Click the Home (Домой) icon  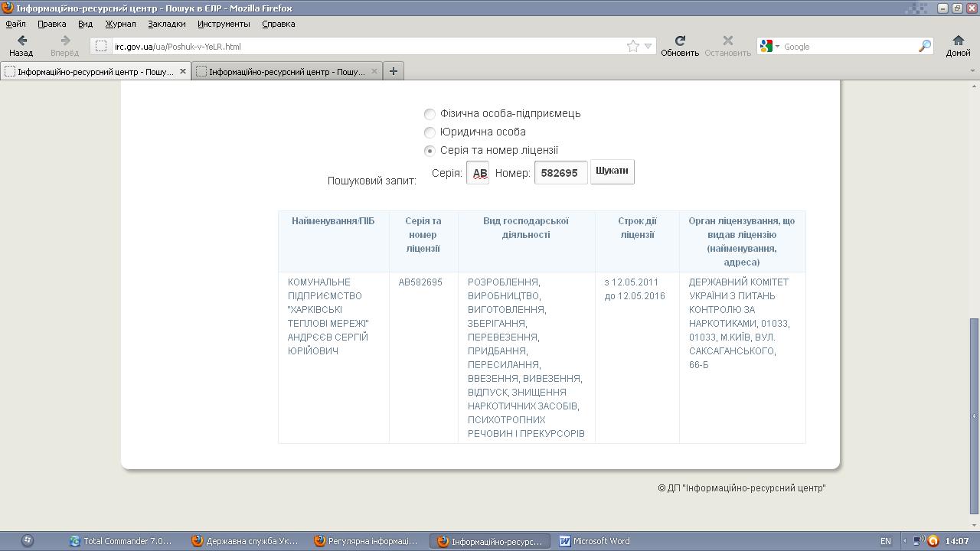(x=958, y=41)
